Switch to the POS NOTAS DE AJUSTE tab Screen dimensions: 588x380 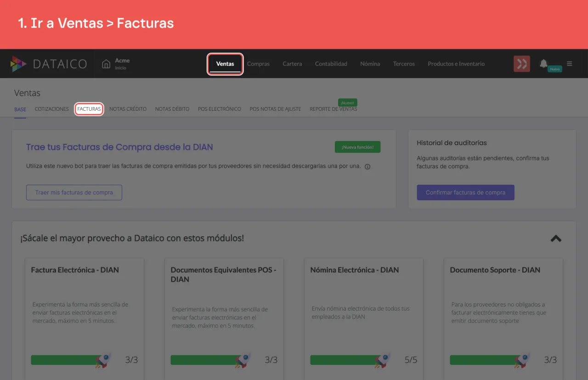click(276, 109)
